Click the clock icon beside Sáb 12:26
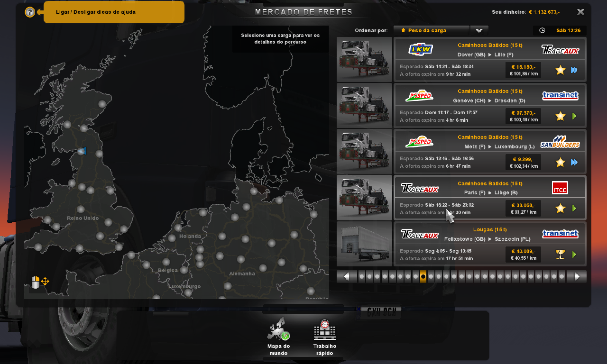 pyautogui.click(x=542, y=30)
